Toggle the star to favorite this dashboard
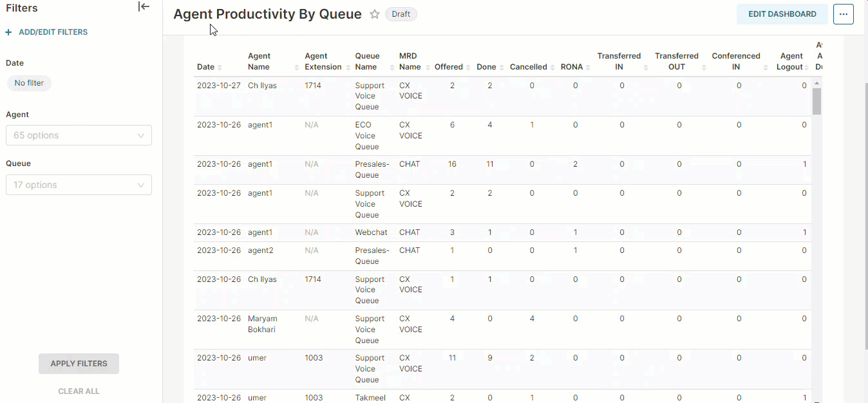868x403 pixels. coord(375,14)
